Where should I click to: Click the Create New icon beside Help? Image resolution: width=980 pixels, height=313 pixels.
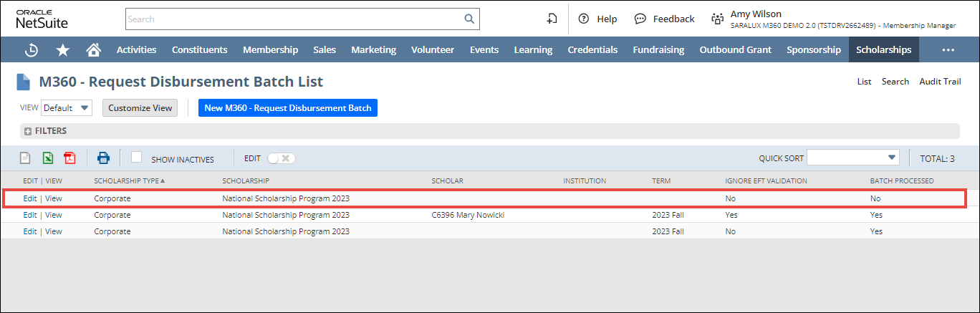552,19
